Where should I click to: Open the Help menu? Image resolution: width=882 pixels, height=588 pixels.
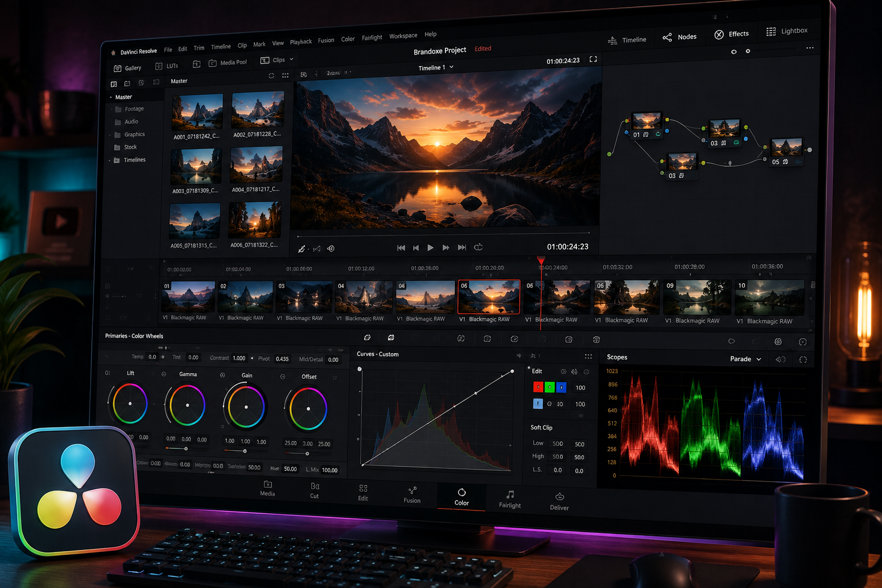[431, 34]
